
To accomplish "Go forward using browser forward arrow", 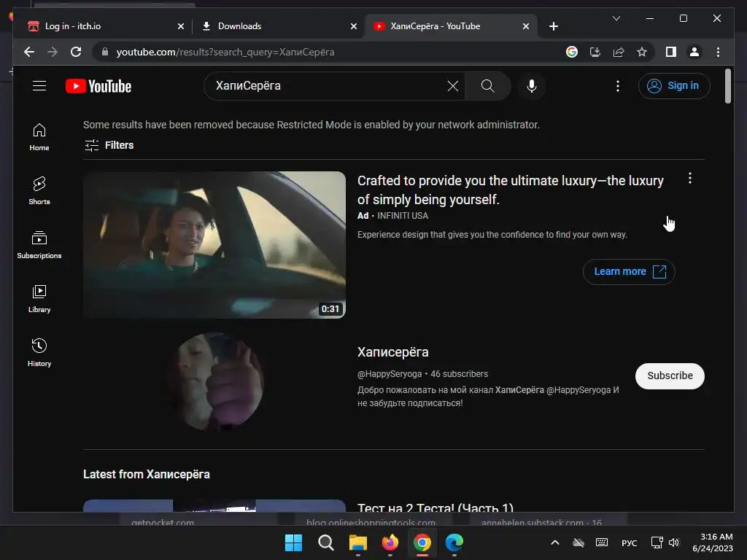I will (53, 52).
